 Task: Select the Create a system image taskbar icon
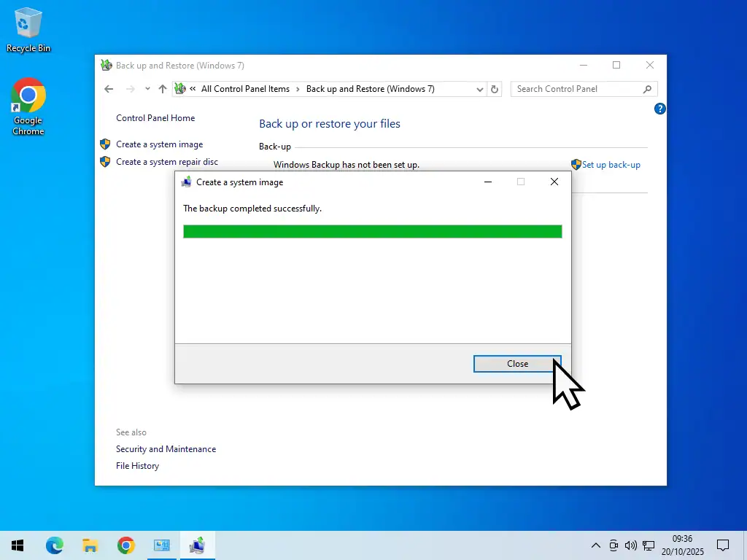pyautogui.click(x=197, y=545)
